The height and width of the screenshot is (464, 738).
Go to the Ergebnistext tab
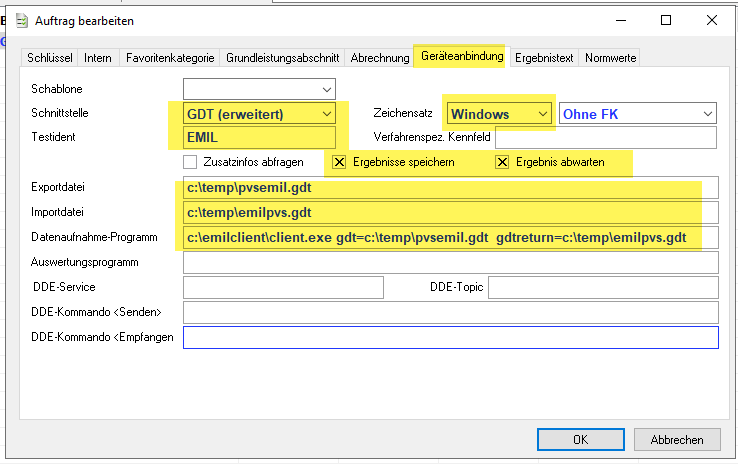pos(544,58)
